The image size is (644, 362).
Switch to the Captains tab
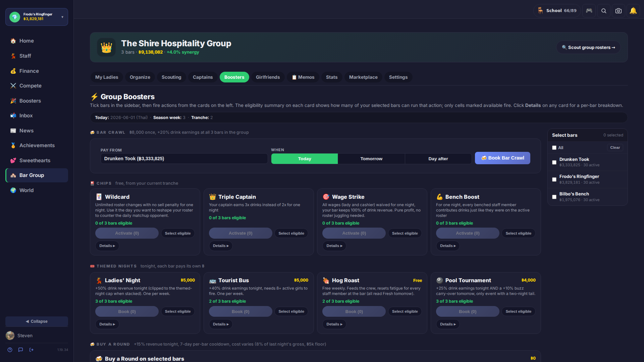tap(203, 77)
